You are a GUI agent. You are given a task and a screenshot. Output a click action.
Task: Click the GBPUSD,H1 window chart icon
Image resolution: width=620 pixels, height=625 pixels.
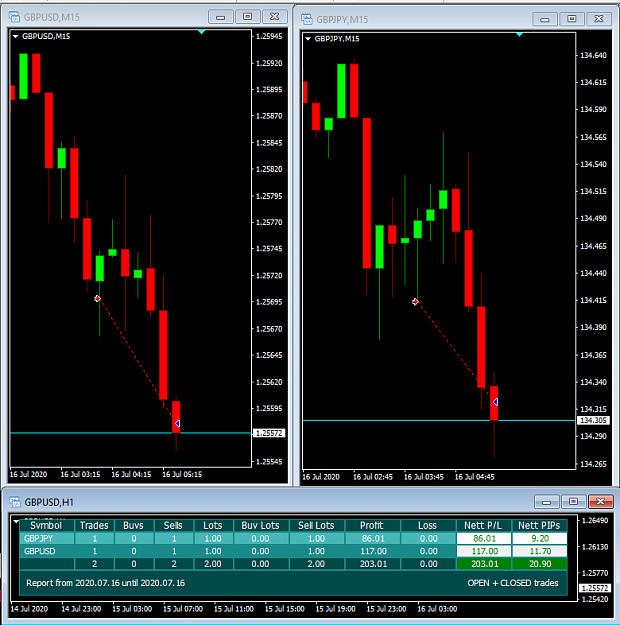point(15,502)
